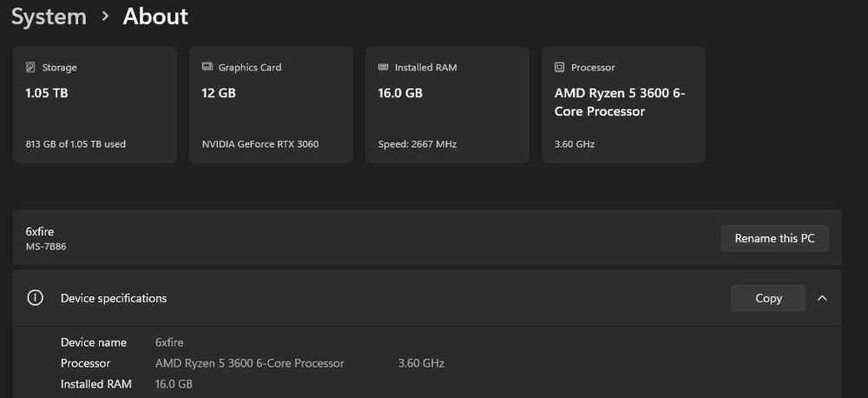The width and height of the screenshot is (868, 398).
Task: Click the Graphics Card monitor icon
Action: click(x=207, y=67)
